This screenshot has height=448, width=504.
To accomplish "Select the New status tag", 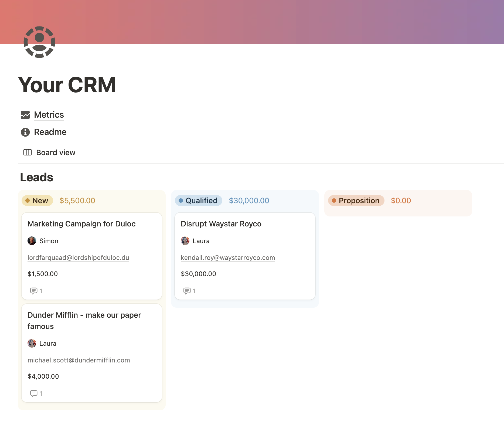I will tap(37, 201).
